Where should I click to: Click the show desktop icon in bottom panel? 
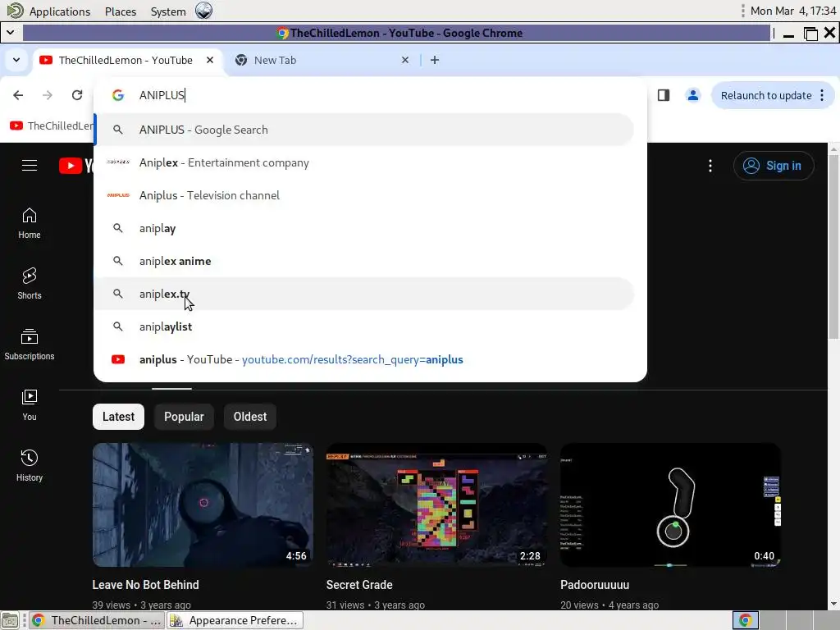pyautogui.click(x=10, y=620)
